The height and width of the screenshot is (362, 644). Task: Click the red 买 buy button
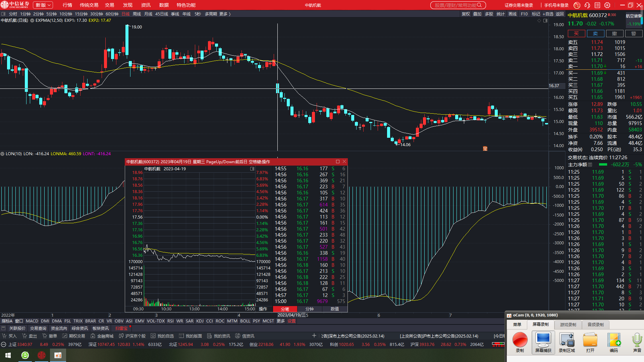tap(576, 34)
